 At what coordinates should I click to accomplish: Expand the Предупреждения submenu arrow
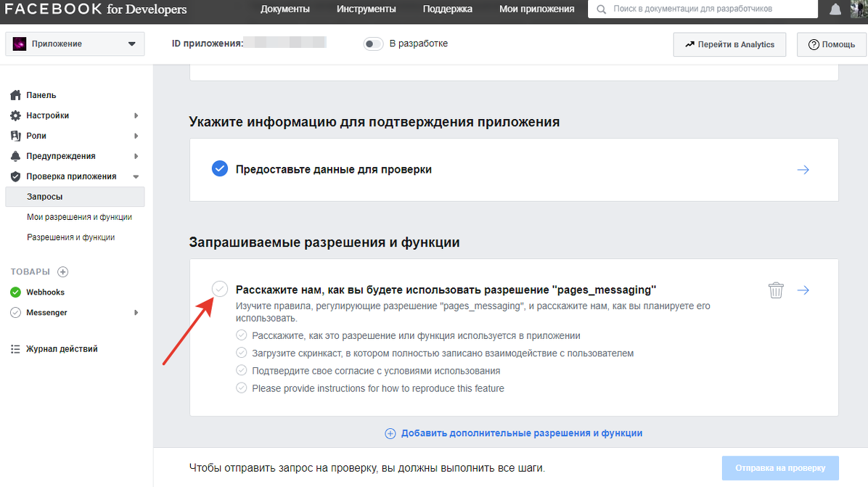136,156
